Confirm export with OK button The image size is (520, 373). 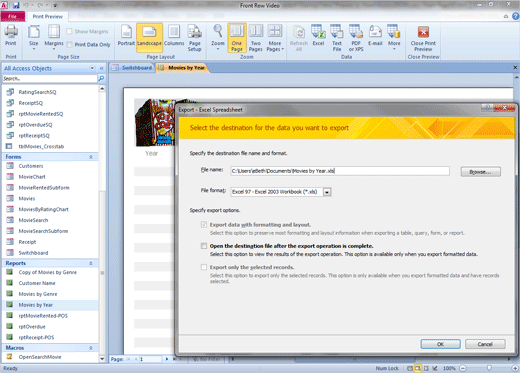click(x=440, y=344)
